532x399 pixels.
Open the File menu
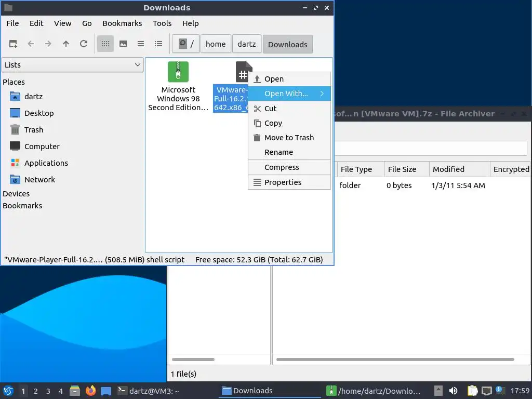12,23
